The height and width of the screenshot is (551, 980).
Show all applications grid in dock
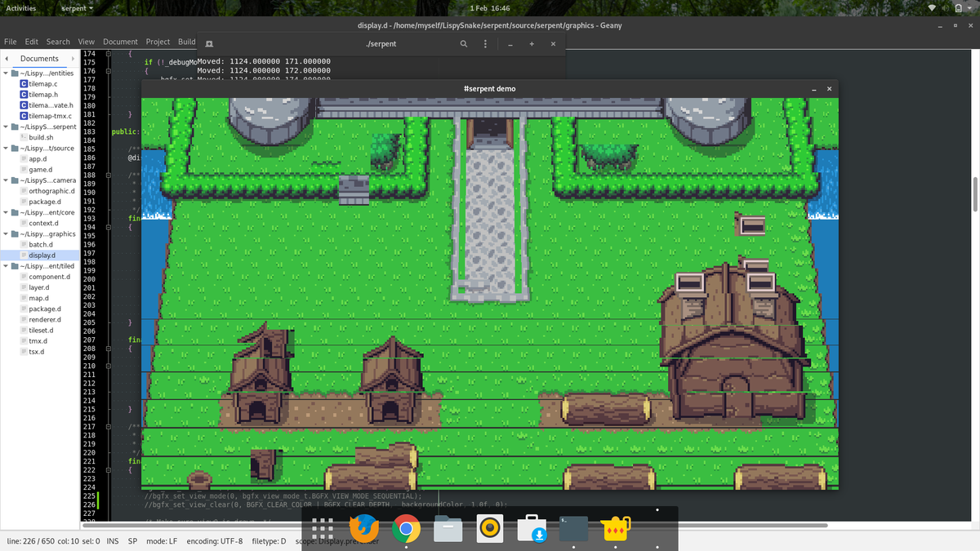(323, 530)
